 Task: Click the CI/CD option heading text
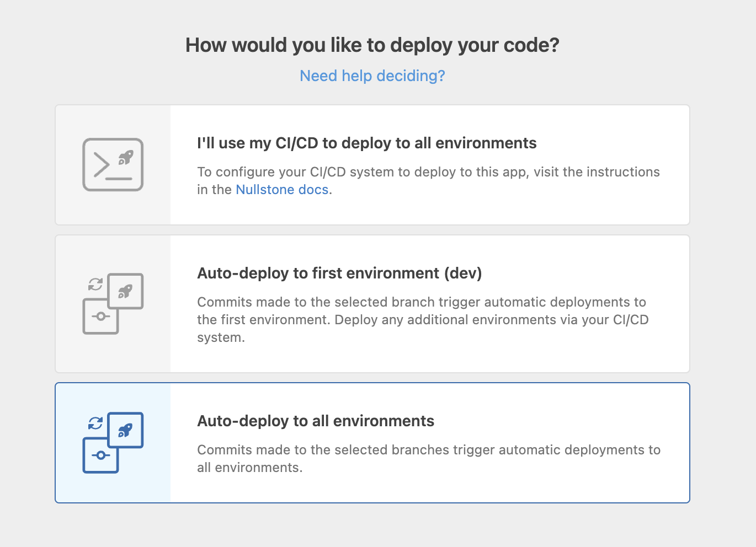pyautogui.click(x=366, y=143)
